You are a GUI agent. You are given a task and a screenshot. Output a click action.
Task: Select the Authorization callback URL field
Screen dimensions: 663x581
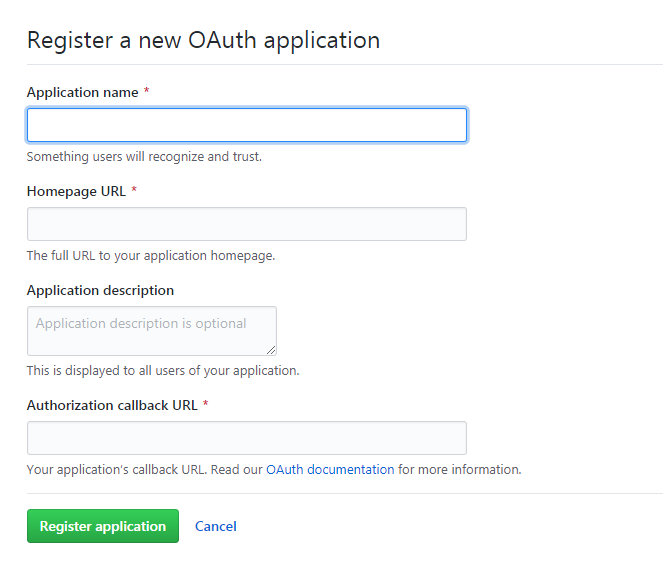coord(246,438)
